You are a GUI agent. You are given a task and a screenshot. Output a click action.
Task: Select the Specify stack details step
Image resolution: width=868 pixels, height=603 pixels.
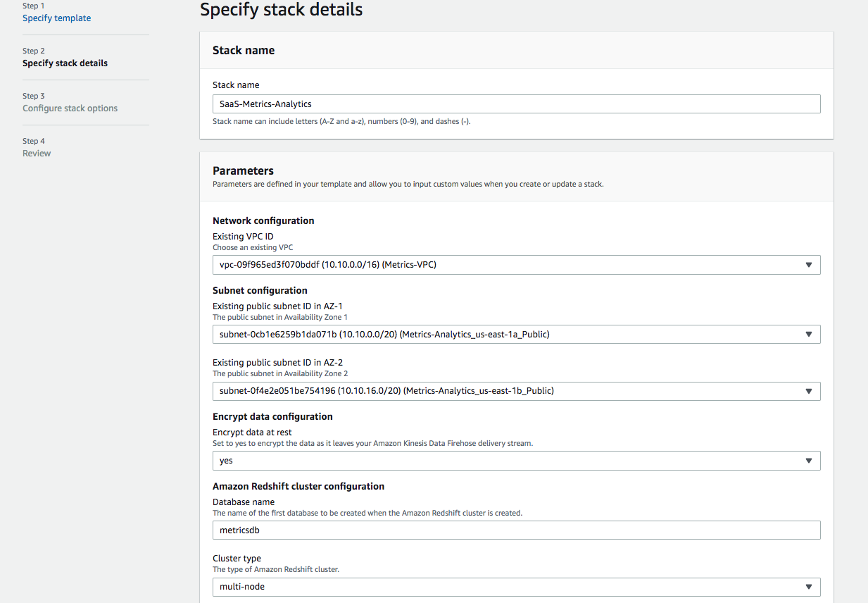click(65, 63)
